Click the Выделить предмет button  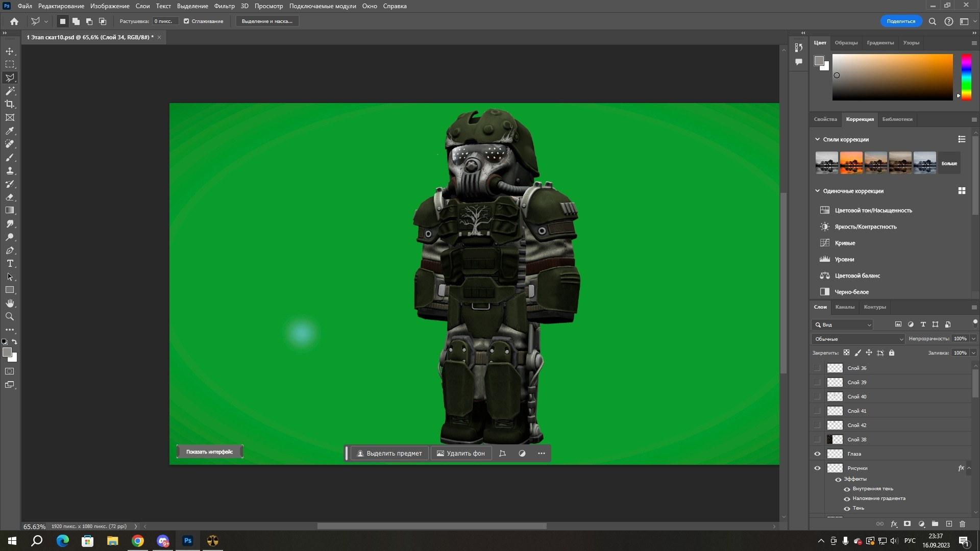[x=389, y=454]
